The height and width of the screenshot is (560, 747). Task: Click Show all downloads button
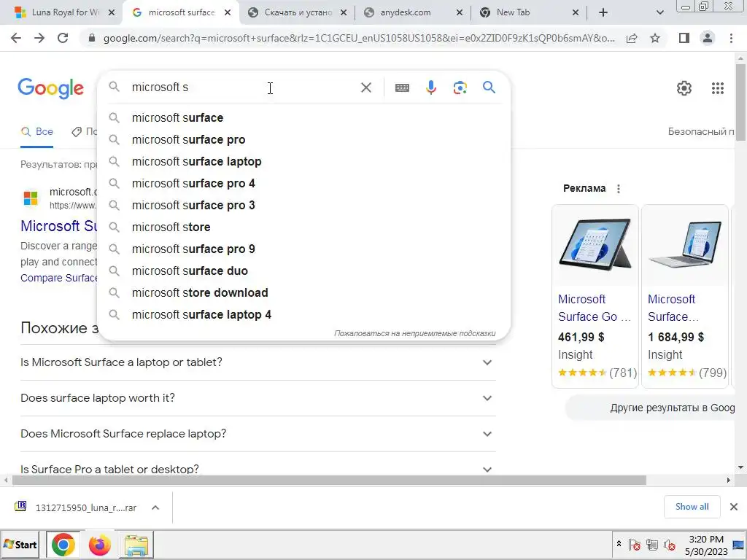tap(692, 507)
